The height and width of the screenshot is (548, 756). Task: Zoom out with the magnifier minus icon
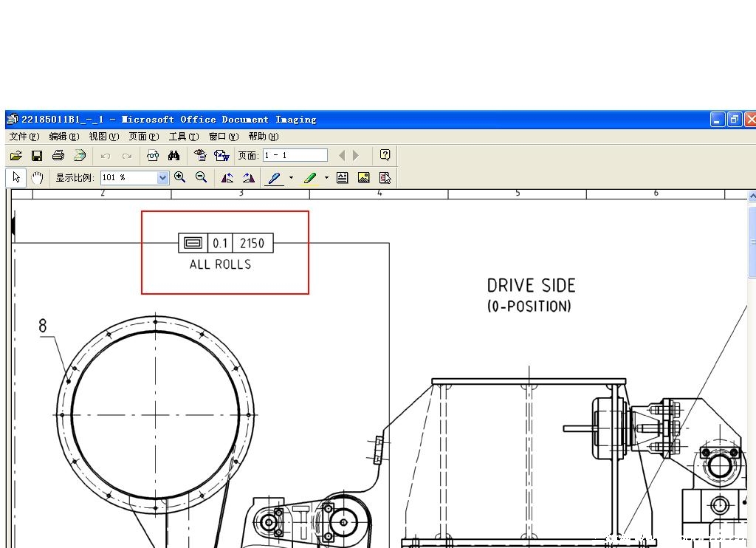coord(201,177)
